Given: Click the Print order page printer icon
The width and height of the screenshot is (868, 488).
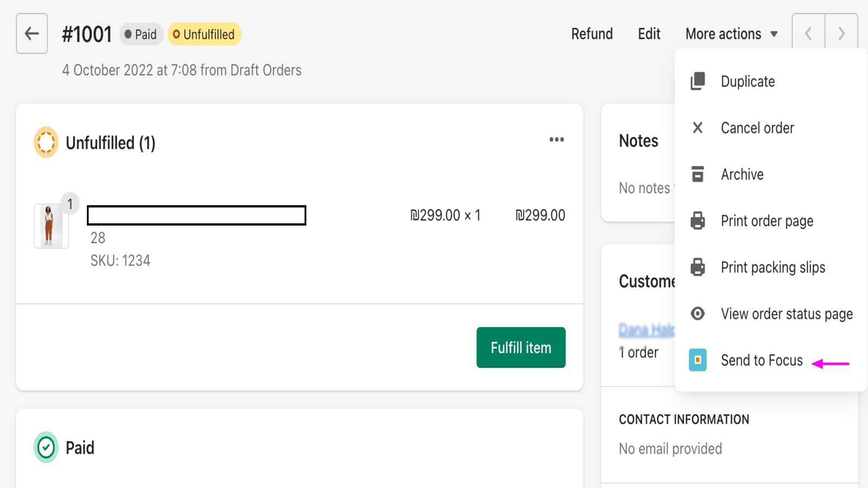Looking at the screenshot, I should click(x=698, y=221).
